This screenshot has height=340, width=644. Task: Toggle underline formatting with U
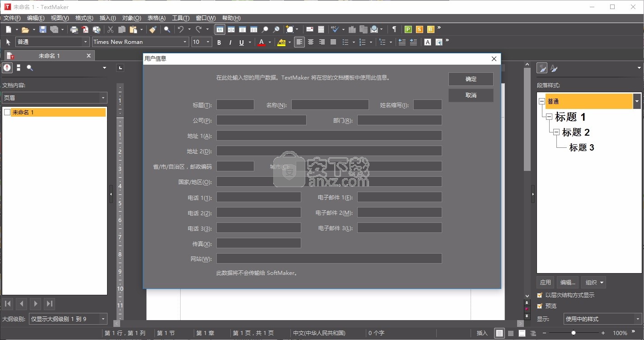pyautogui.click(x=242, y=42)
